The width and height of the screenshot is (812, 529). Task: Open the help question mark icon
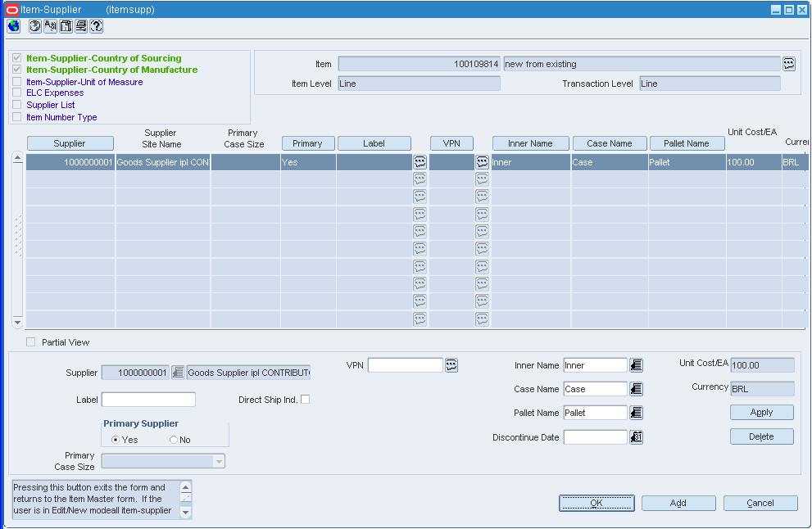click(97, 26)
